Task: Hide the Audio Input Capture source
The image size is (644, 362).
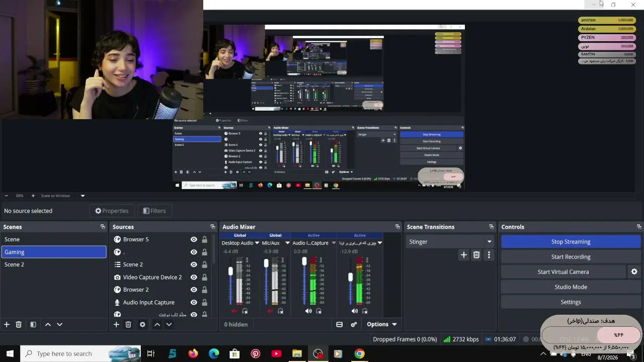Action: point(194,302)
